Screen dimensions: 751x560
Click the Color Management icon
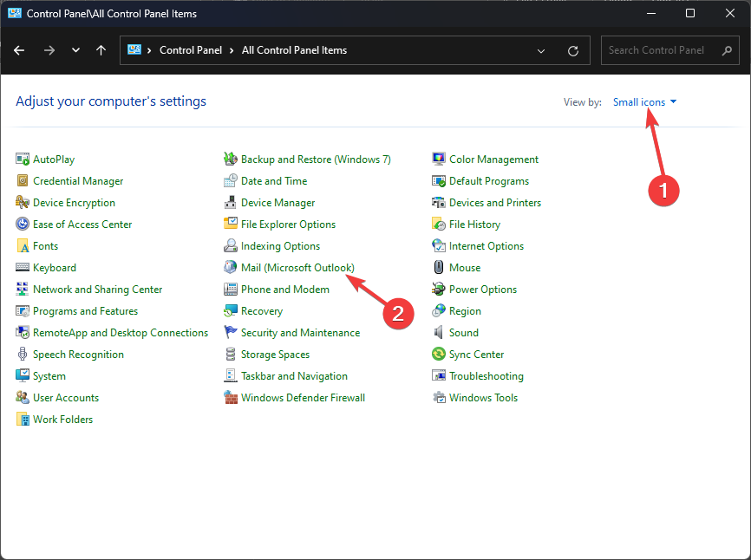[x=439, y=159]
